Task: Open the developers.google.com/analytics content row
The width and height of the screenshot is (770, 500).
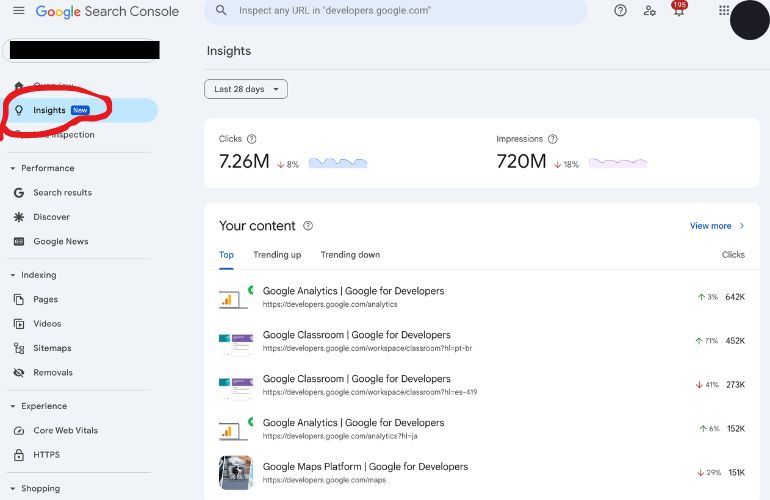Action: [x=482, y=297]
